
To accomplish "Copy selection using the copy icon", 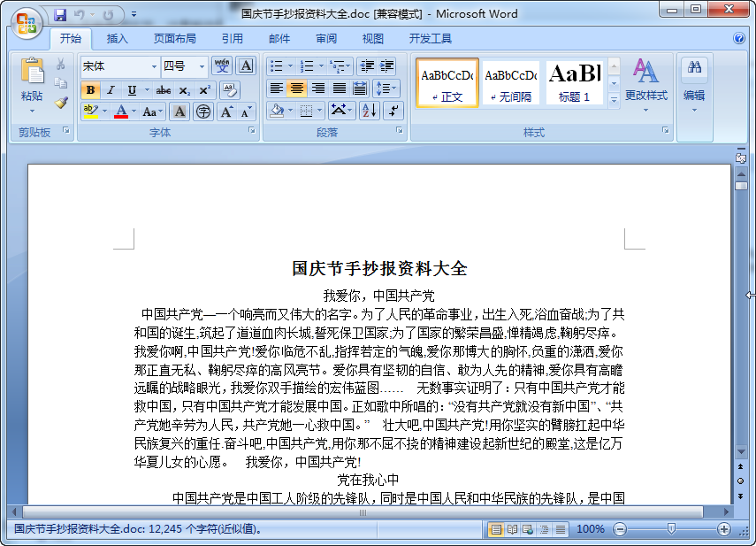I will pos(61,83).
